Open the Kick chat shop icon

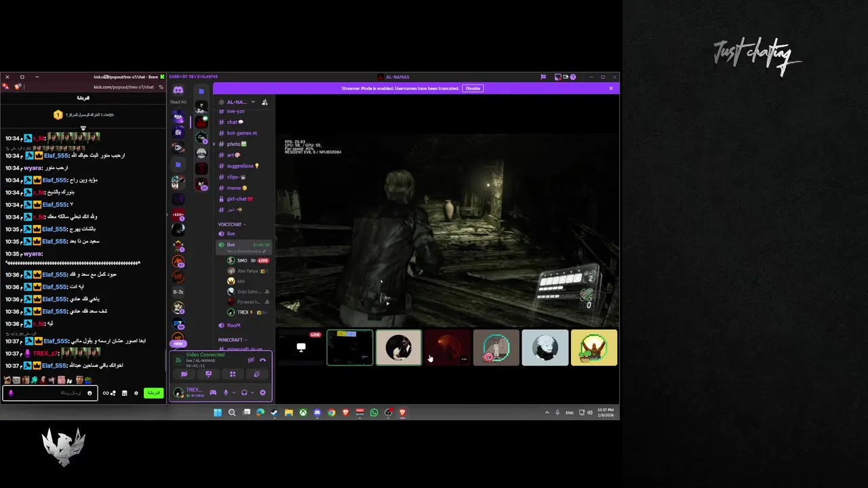[125, 393]
